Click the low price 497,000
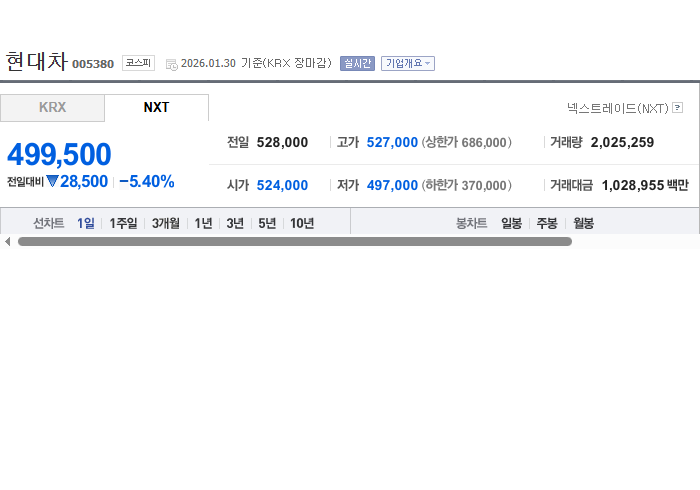 coord(392,185)
